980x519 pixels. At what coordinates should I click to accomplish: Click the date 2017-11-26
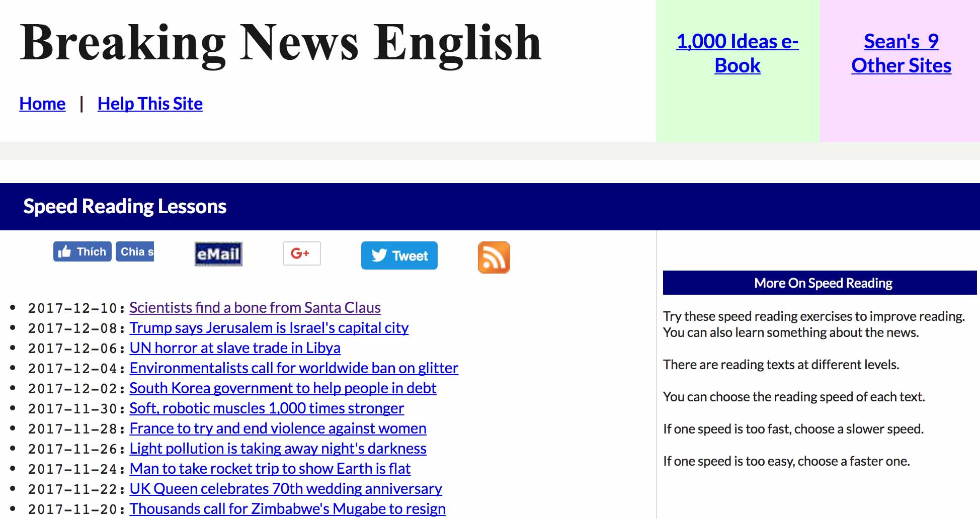[72, 449]
